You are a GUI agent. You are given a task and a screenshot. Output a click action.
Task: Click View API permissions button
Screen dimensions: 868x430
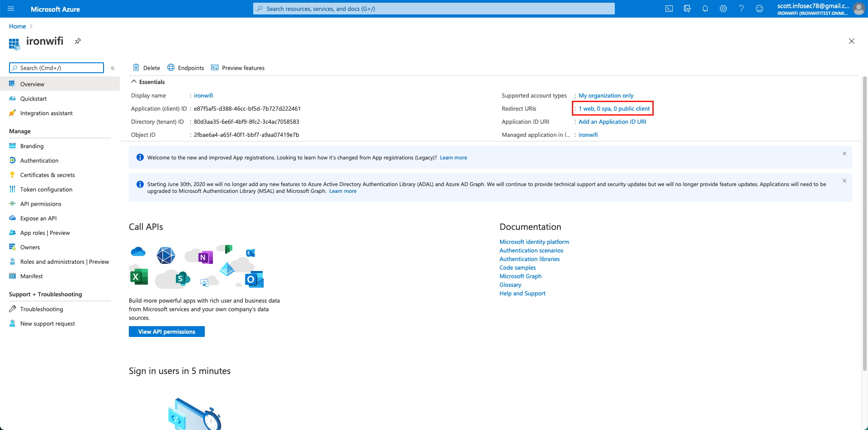tap(167, 332)
